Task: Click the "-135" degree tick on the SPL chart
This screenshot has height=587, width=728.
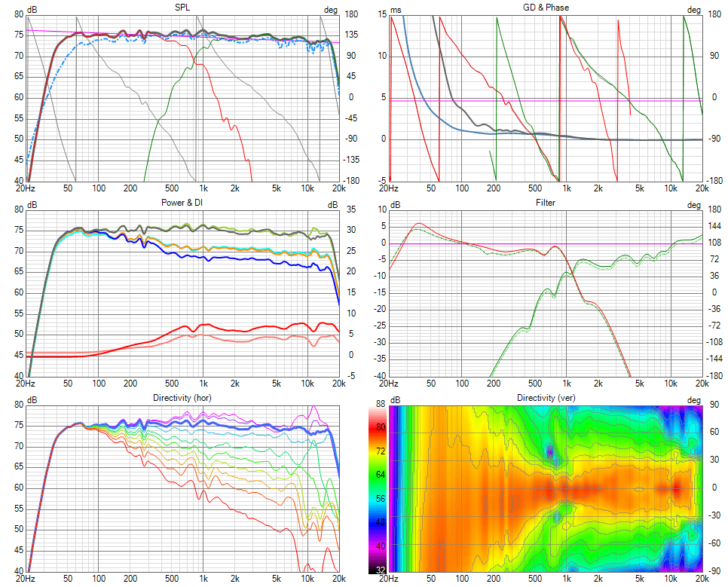Action: tap(351, 160)
